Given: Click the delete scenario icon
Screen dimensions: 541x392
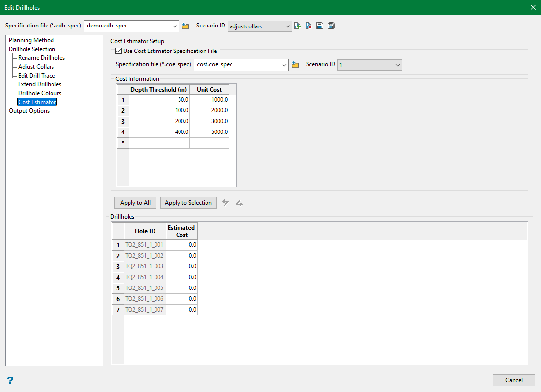Looking at the screenshot, I should (x=309, y=26).
